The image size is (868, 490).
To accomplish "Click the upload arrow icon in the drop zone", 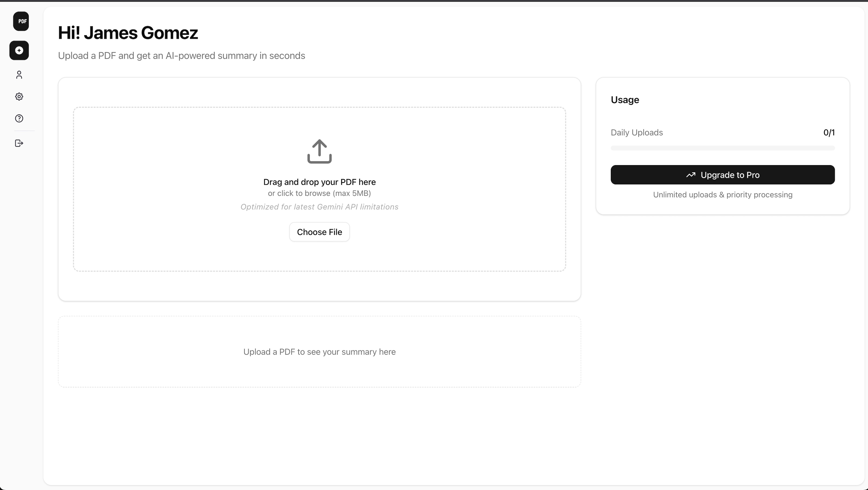I will tap(320, 152).
